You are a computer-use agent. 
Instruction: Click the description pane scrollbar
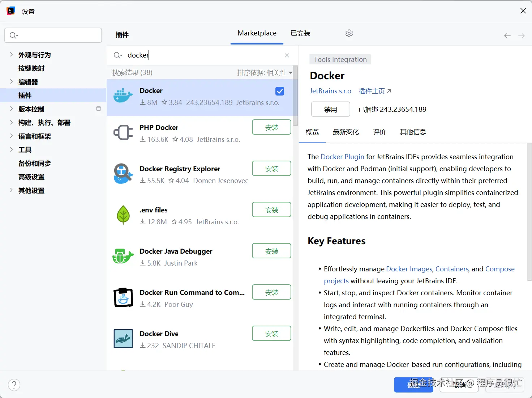(x=529, y=212)
